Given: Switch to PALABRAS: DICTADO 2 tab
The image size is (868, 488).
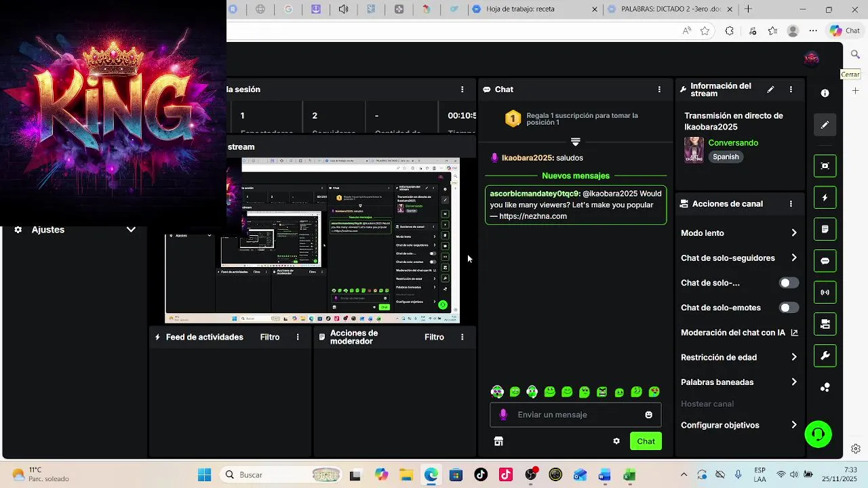Looking at the screenshot, I should [x=665, y=9].
